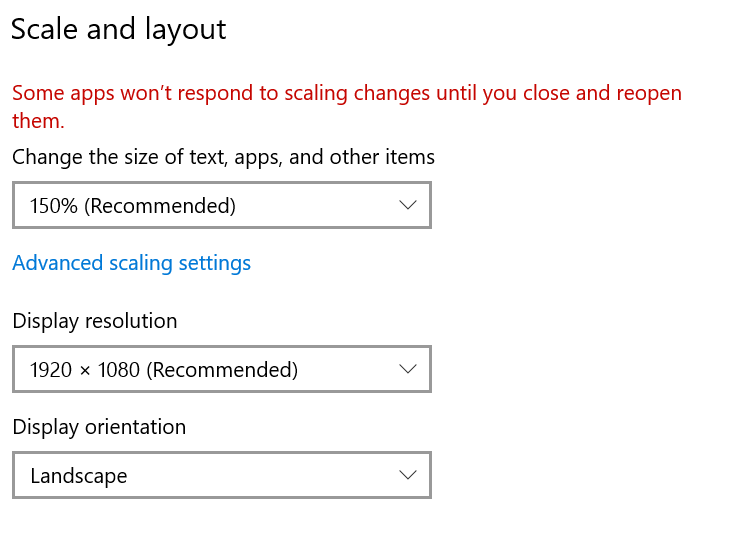Screen dimensions: 746x536
Task: Click the 1920 × 1080 (Recommended) value text
Action: (164, 370)
